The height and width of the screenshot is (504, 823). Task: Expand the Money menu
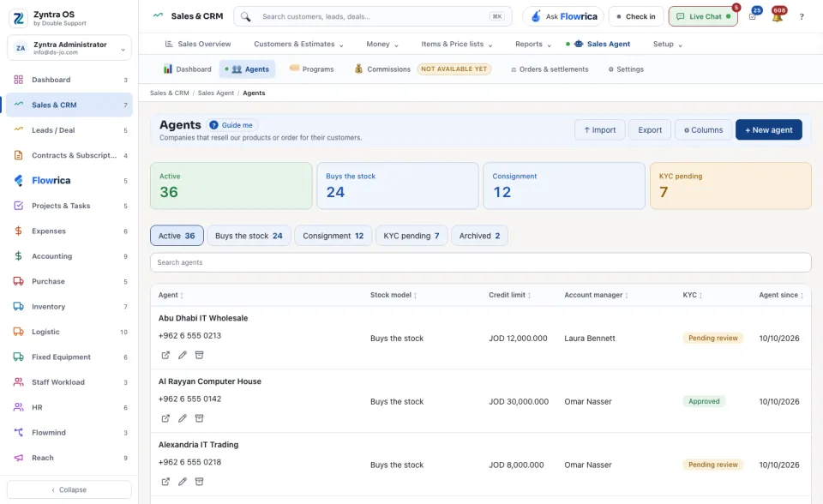382,44
